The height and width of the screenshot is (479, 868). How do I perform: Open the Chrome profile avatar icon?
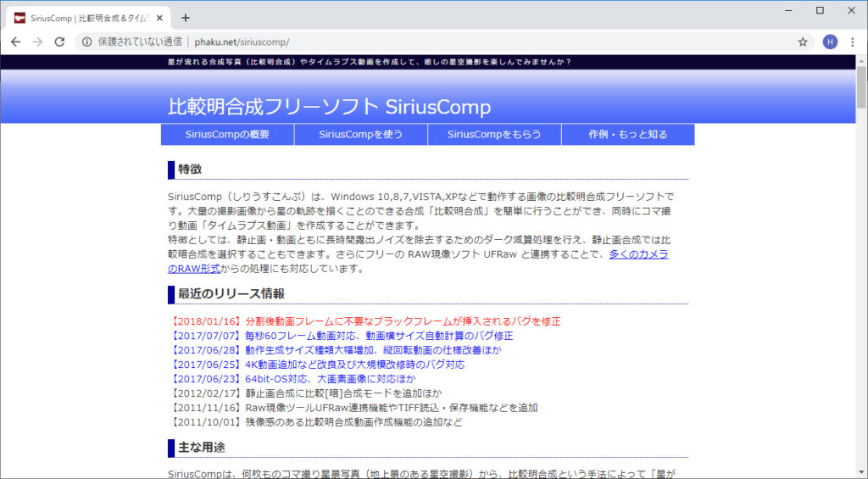click(830, 42)
